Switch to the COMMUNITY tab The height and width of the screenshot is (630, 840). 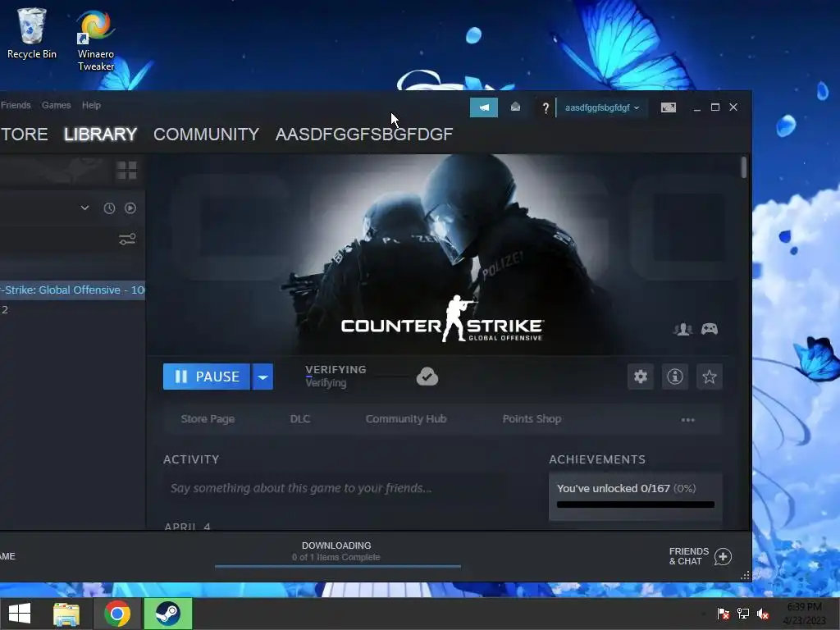[206, 134]
